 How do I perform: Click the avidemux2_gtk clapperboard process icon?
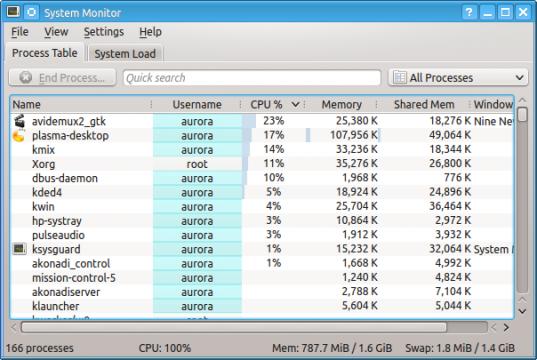[20, 121]
